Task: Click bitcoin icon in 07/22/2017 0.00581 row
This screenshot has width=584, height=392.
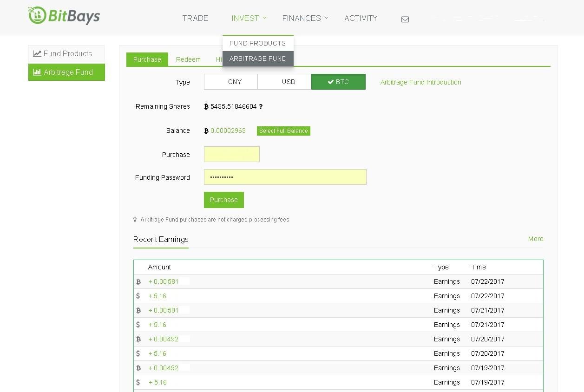Action: (x=138, y=281)
